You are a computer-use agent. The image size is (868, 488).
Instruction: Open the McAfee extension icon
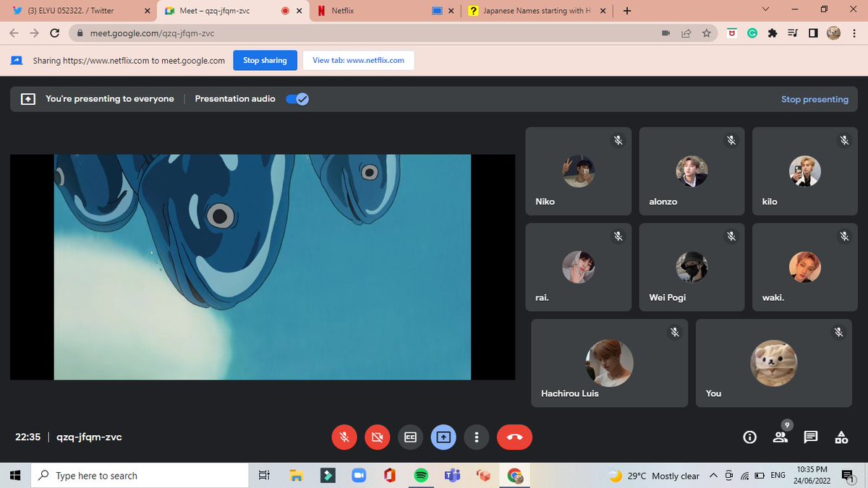pos(732,33)
